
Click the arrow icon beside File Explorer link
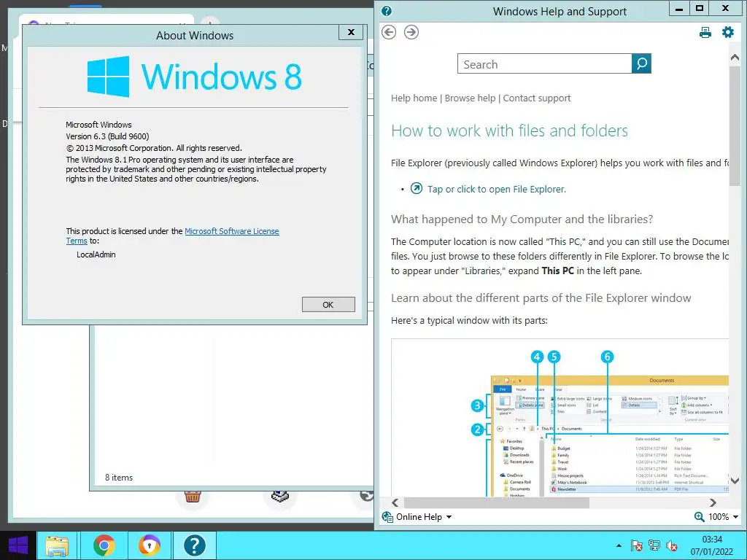[417, 188]
